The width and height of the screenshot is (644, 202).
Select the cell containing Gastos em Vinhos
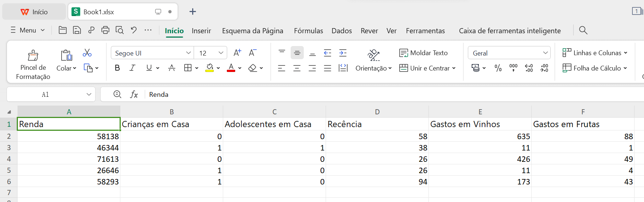tap(480, 124)
